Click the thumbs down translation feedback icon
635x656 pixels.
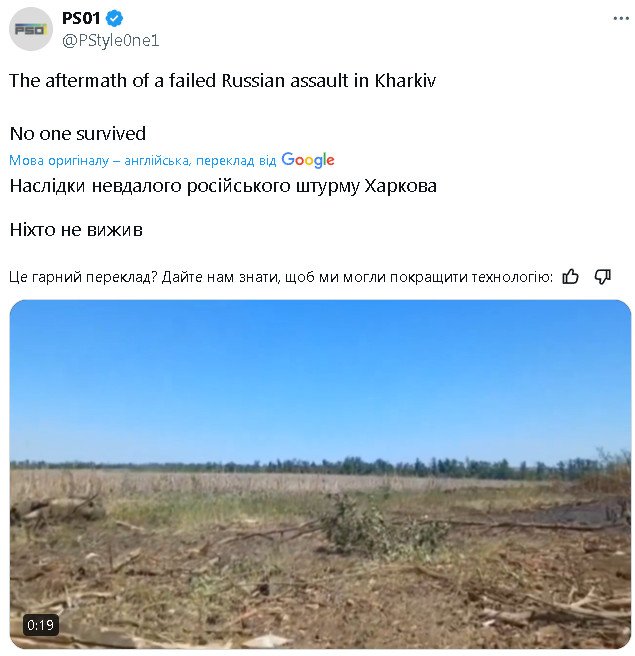click(x=602, y=277)
